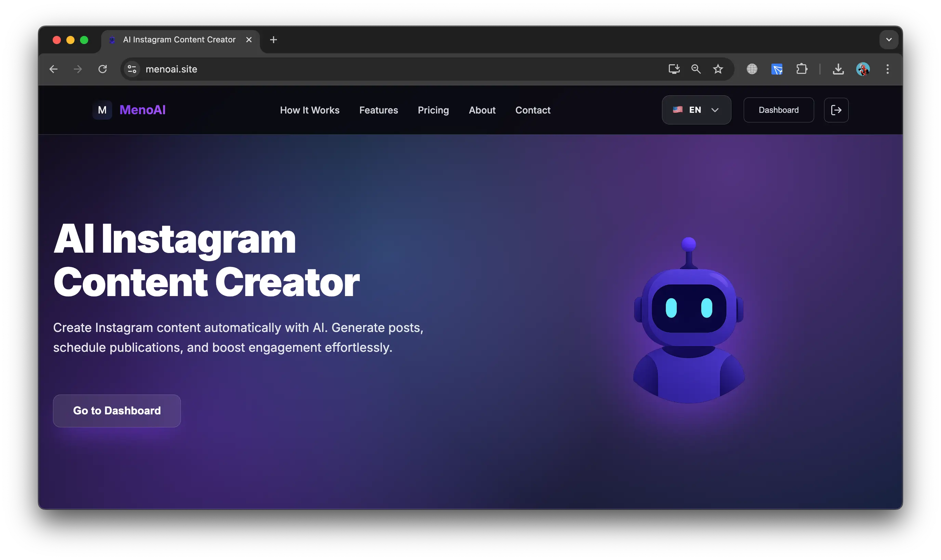This screenshot has height=560, width=941.
Task: Open the Contact link
Action: pos(533,110)
